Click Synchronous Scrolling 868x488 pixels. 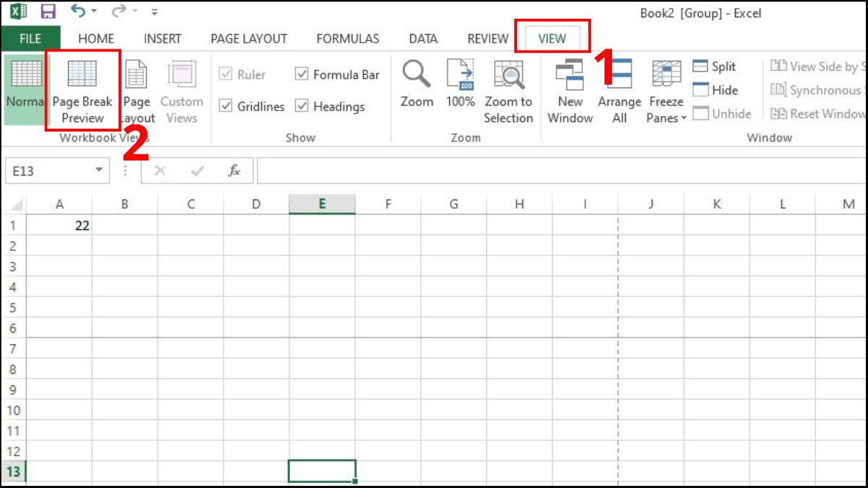818,90
